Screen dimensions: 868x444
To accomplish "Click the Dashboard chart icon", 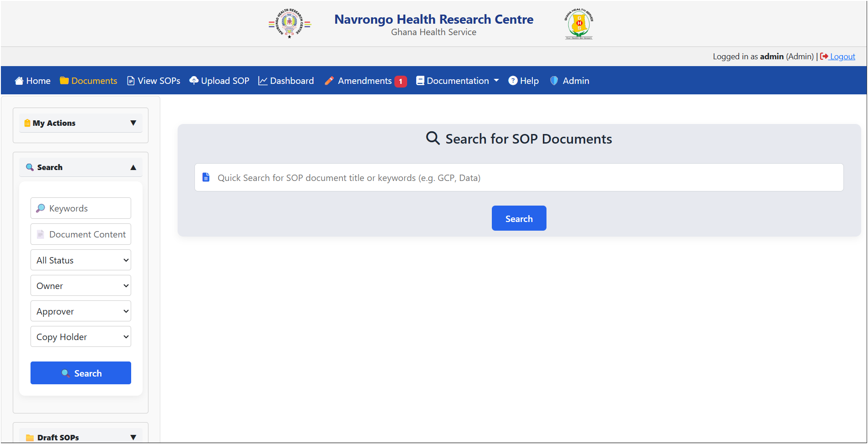I will [x=263, y=81].
